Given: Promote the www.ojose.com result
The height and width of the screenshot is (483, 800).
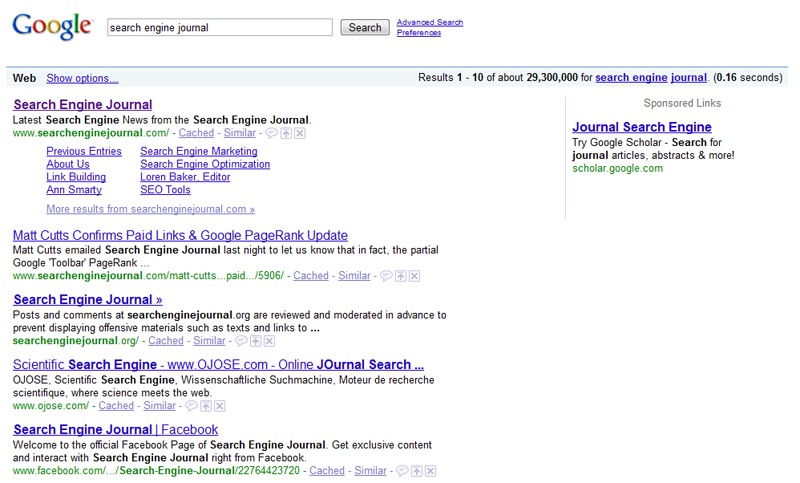Looking at the screenshot, I should [x=206, y=406].
